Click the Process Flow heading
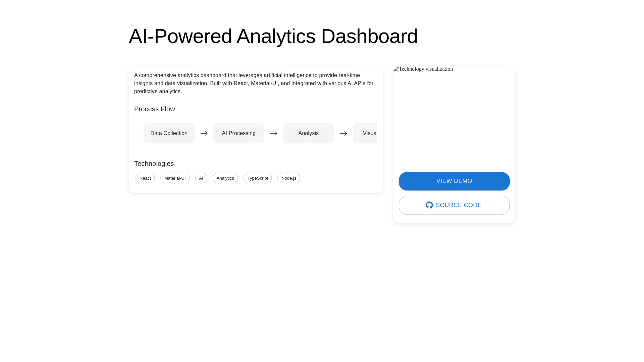Image resolution: width=644 pixels, height=362 pixels. (x=155, y=109)
